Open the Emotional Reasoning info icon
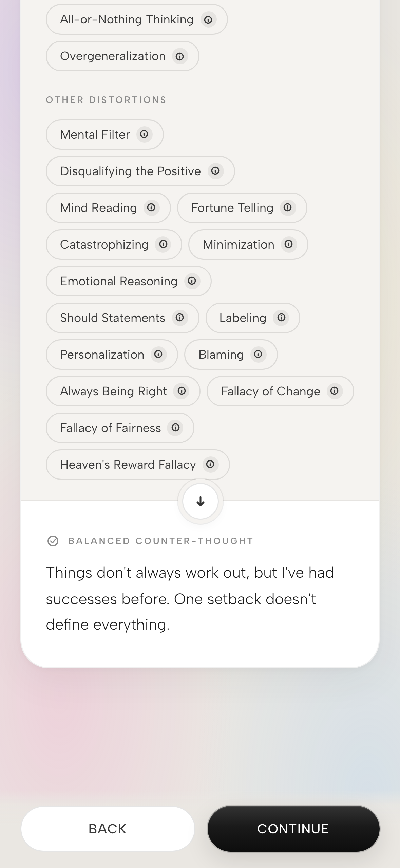Viewport: 400px width, 868px height. (x=192, y=281)
